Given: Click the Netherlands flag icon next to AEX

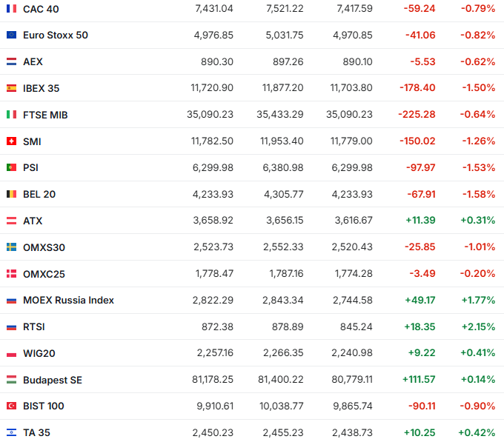Looking at the screenshot, I should tap(11, 61).
